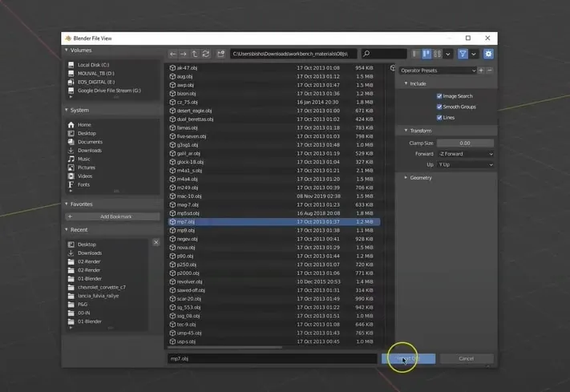Go to system Downloads folder
Screen dimensions: 570x392
tap(112, 151)
